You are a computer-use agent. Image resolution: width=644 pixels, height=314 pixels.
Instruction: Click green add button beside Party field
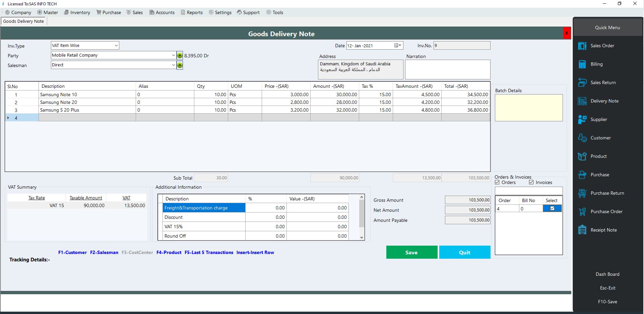tap(180, 55)
